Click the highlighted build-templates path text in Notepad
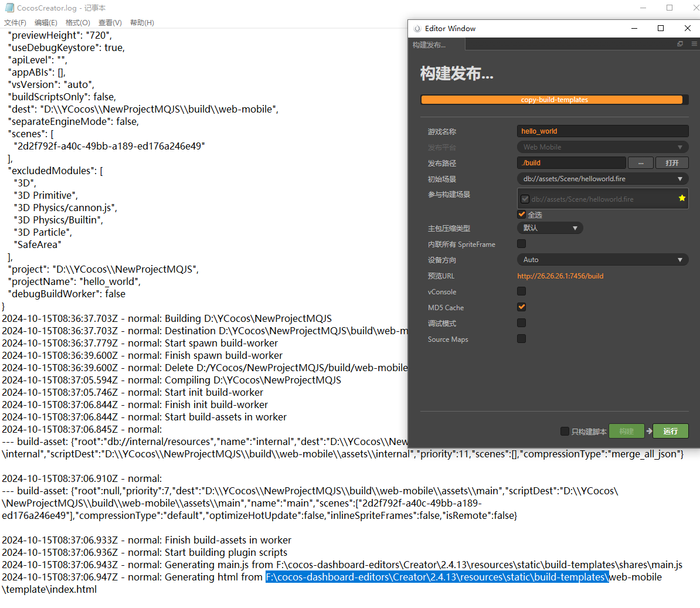Viewport: 700px width, 608px height. coord(437,577)
